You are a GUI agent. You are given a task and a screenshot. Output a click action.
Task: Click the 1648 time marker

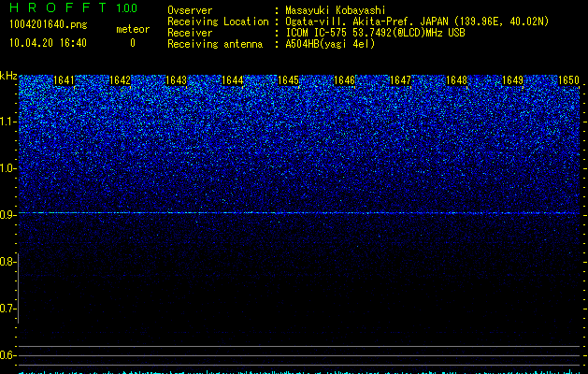pyautogui.click(x=456, y=80)
